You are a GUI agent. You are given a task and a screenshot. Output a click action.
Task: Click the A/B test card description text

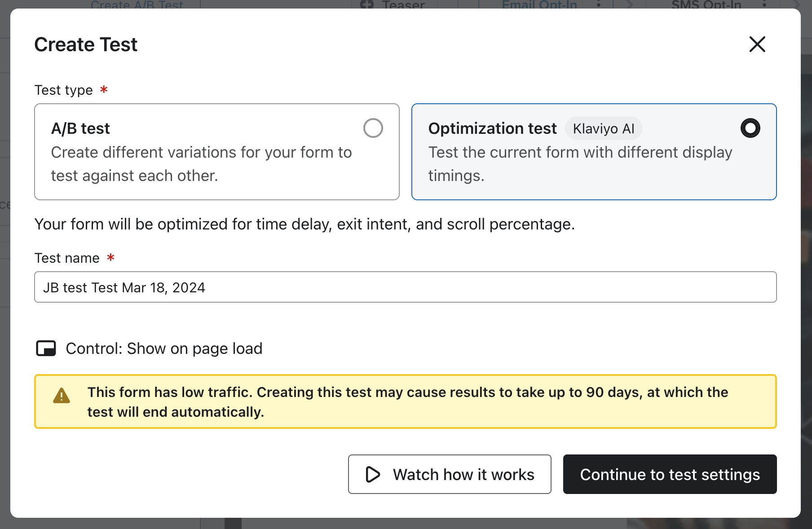click(201, 164)
